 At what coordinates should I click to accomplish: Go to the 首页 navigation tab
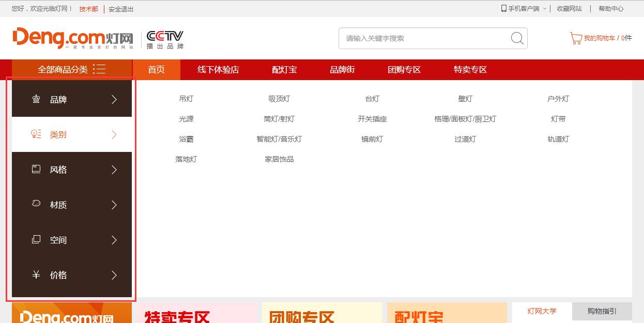click(x=157, y=70)
